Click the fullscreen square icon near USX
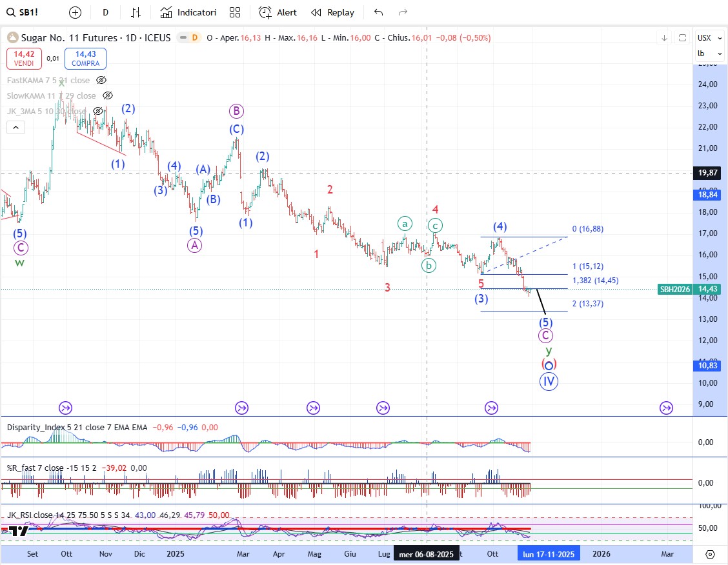Screen dimensions: 728x565 coord(682,38)
